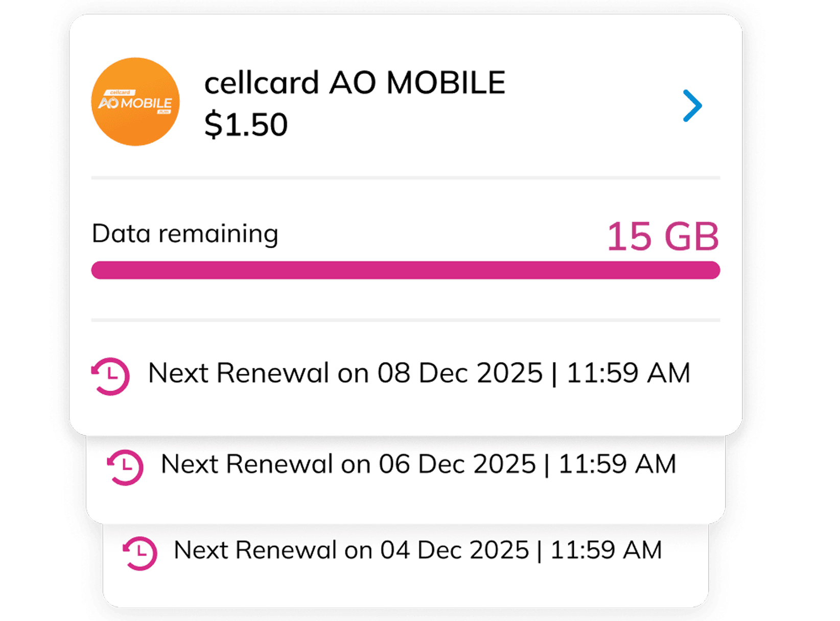This screenshot has width=840, height=621.
Task: Click the pink "15 GB" data value
Action: pos(663,236)
